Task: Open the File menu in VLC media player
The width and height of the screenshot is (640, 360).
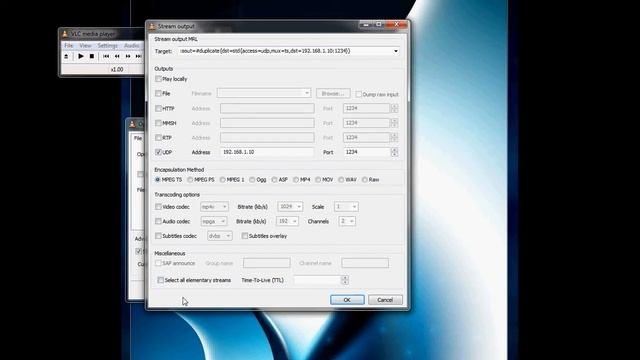Action: click(69, 45)
